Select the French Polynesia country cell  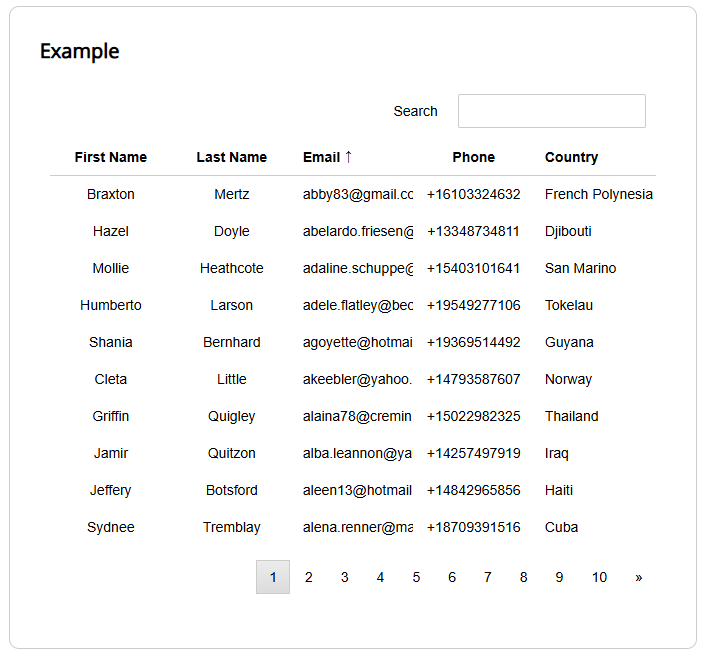[x=598, y=194]
